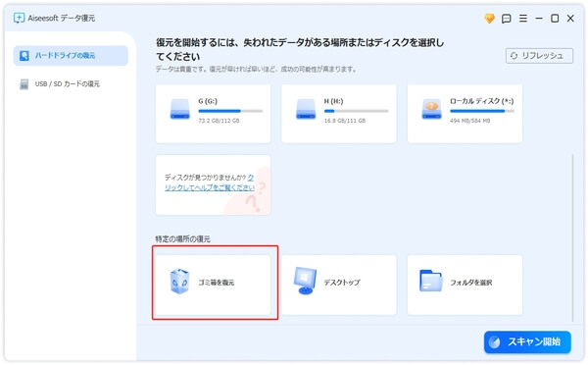This screenshot has width=588, height=365.
Task: Click the リフレッシュ button
Action: [539, 56]
